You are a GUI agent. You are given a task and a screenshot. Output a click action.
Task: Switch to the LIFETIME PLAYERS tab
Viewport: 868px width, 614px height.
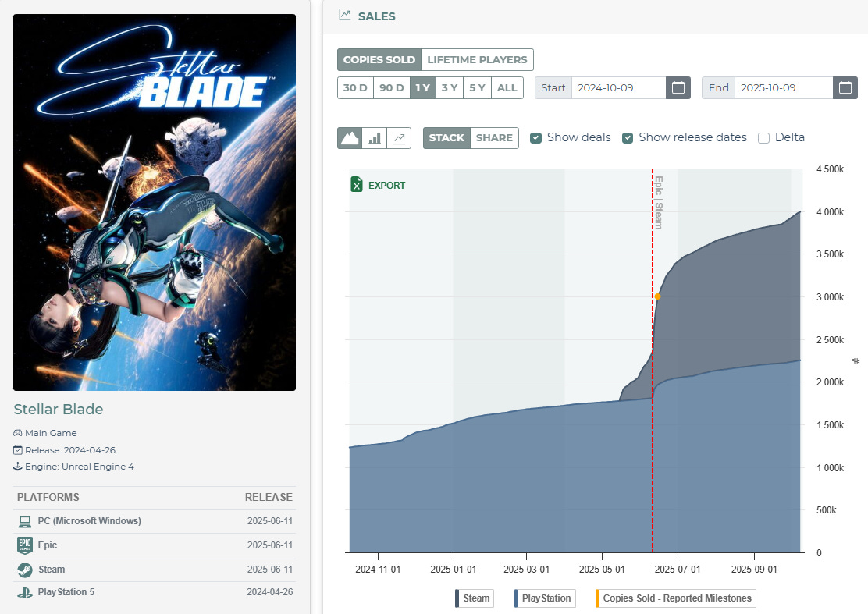[x=477, y=60]
